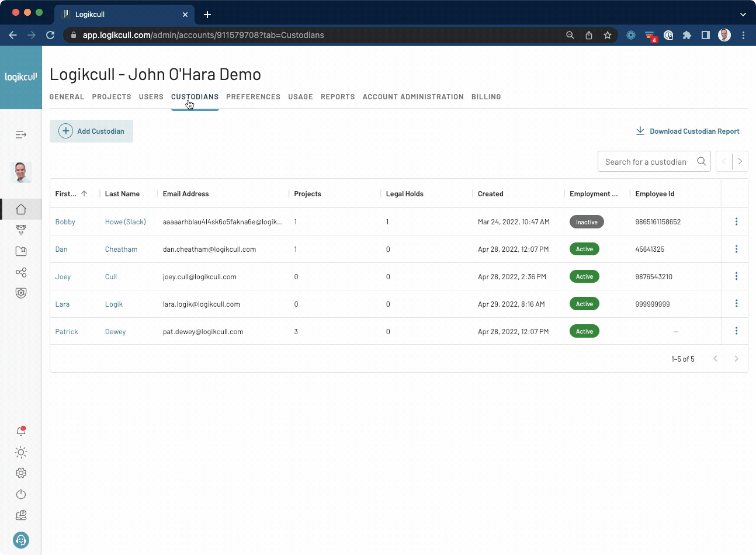Viewport: 756px width, 555px height.
Task: Go to the Home icon in sidebar
Action: coord(21,209)
